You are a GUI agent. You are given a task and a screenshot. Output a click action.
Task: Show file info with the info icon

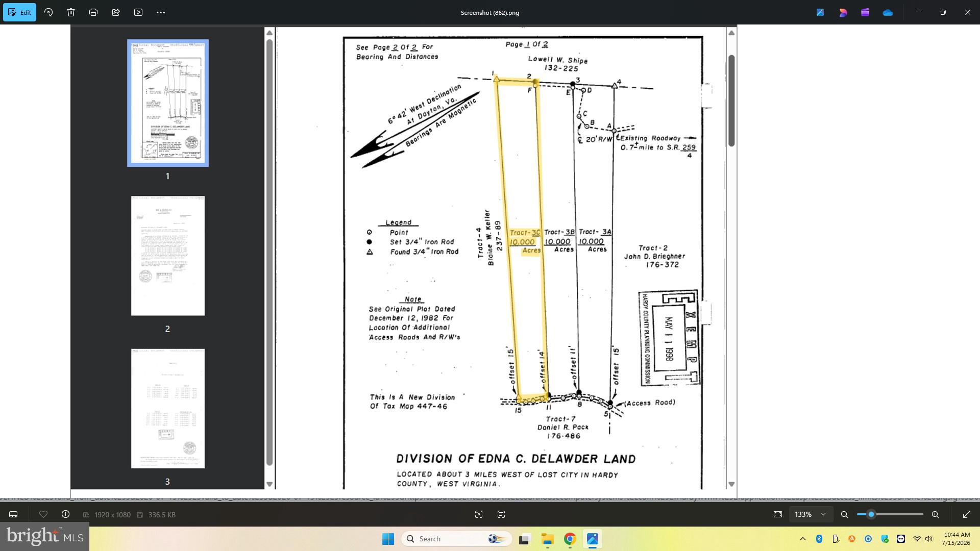(65, 514)
